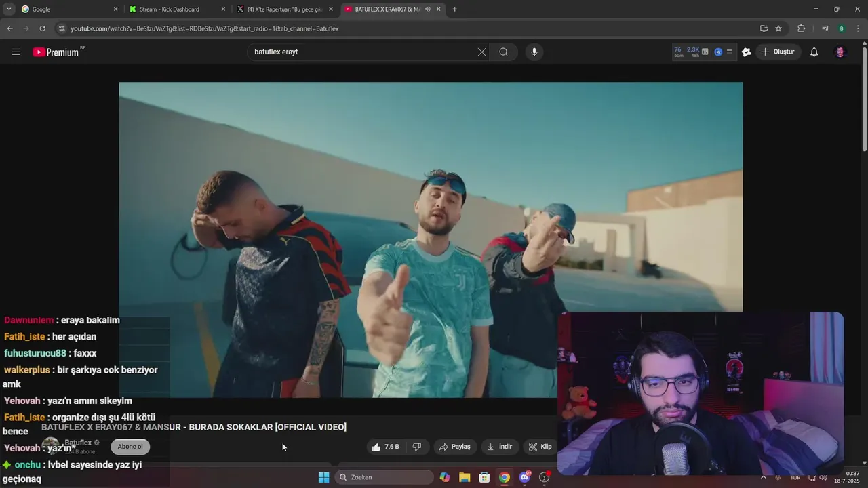
Task: Mute the audio icon on the YouTube tab
Action: (427, 9)
